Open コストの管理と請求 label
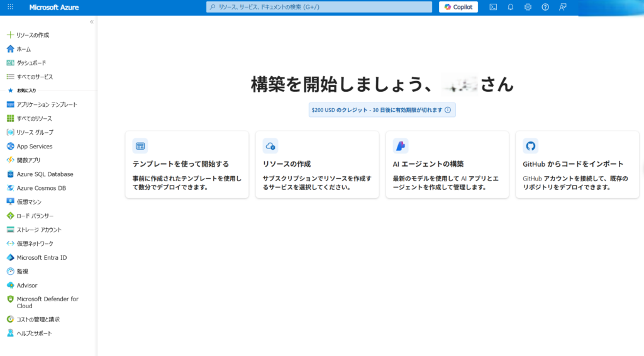 tap(38, 320)
